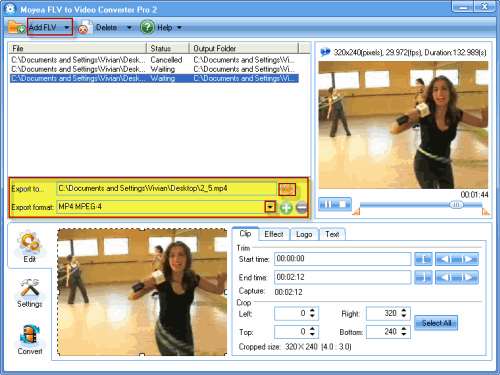Click the stop button in preview player

(x=343, y=204)
